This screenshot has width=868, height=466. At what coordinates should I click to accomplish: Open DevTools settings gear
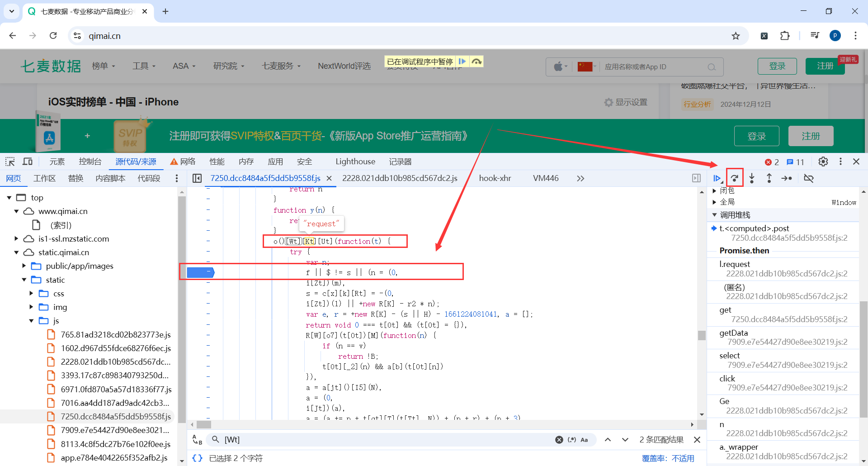[x=823, y=162]
